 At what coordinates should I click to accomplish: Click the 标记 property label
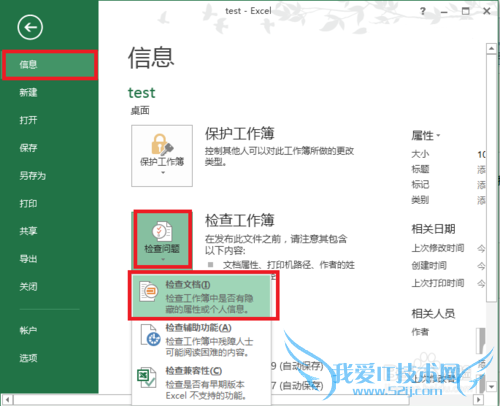click(x=420, y=185)
